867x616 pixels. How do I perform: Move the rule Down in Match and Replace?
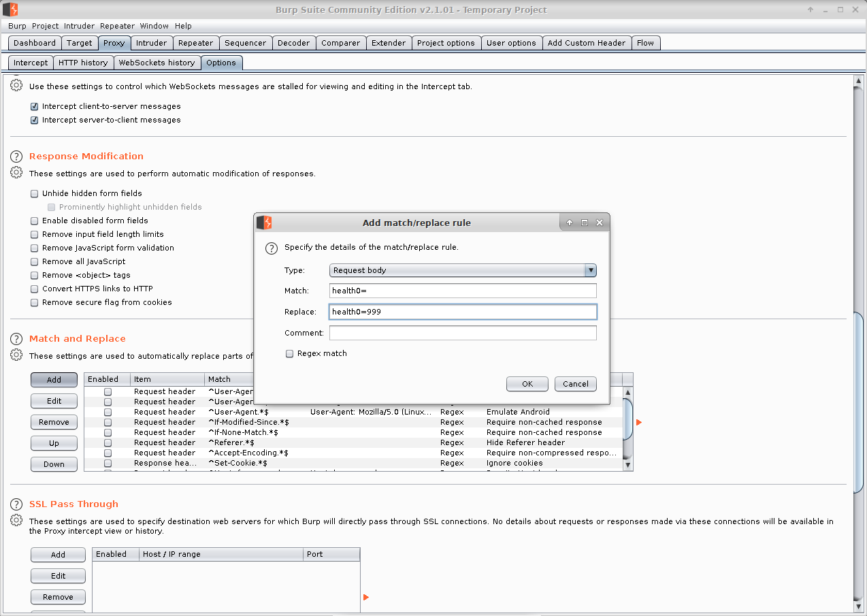54,464
